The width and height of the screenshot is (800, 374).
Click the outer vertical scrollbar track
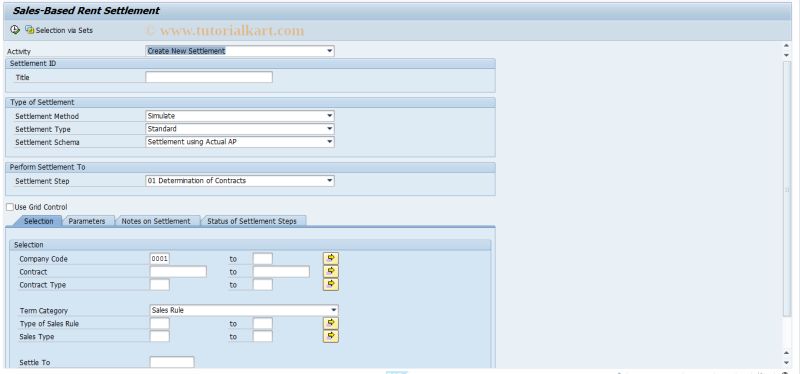(x=786, y=189)
